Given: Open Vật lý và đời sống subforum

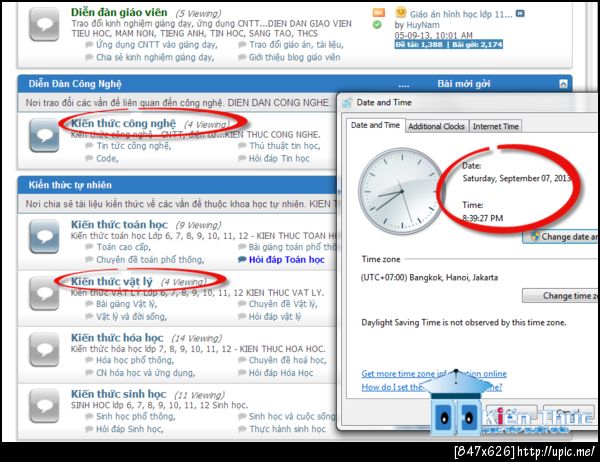Looking at the screenshot, I should tap(131, 317).
